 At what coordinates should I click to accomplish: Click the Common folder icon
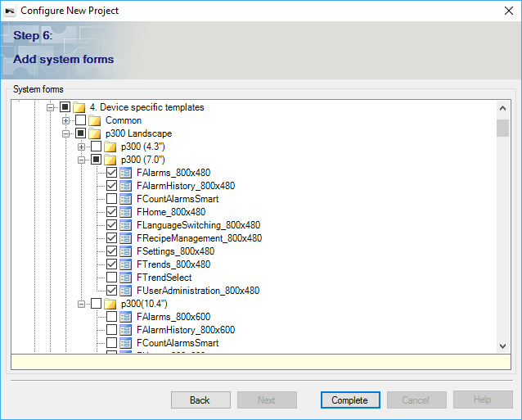95,120
